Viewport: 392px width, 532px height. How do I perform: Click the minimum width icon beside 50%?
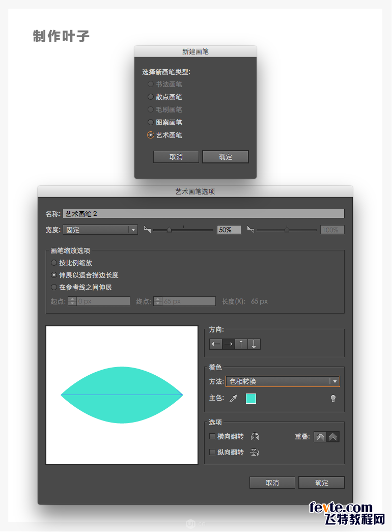point(147,230)
